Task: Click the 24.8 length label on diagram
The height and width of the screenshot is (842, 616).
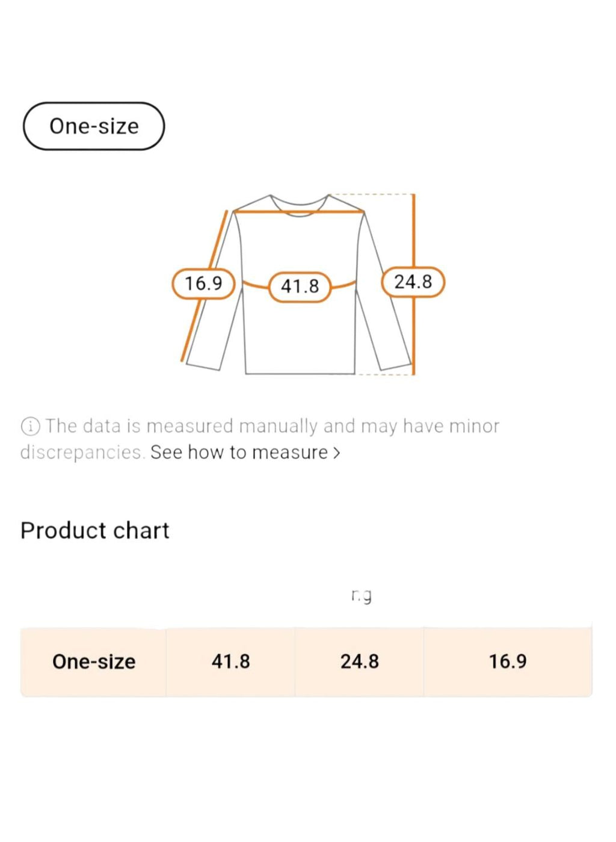Action: [413, 282]
